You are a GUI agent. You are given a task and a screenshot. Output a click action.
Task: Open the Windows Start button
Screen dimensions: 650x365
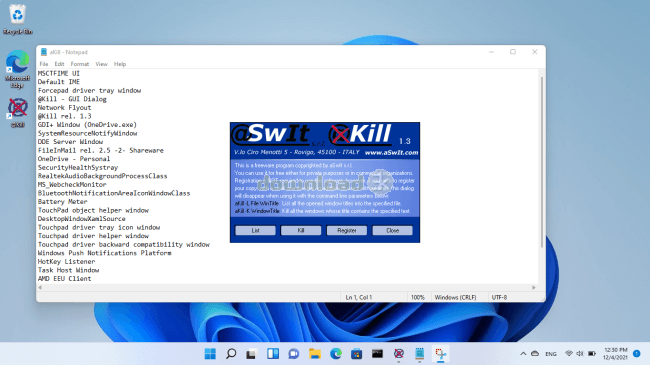(x=210, y=354)
